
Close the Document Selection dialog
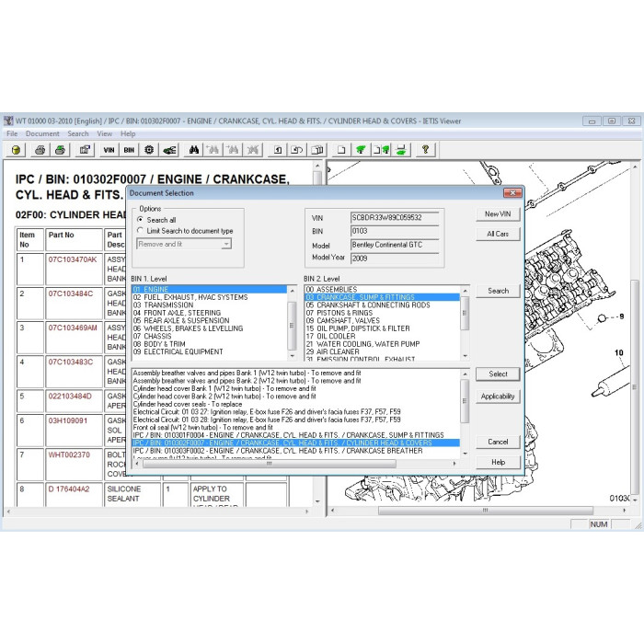512,192
